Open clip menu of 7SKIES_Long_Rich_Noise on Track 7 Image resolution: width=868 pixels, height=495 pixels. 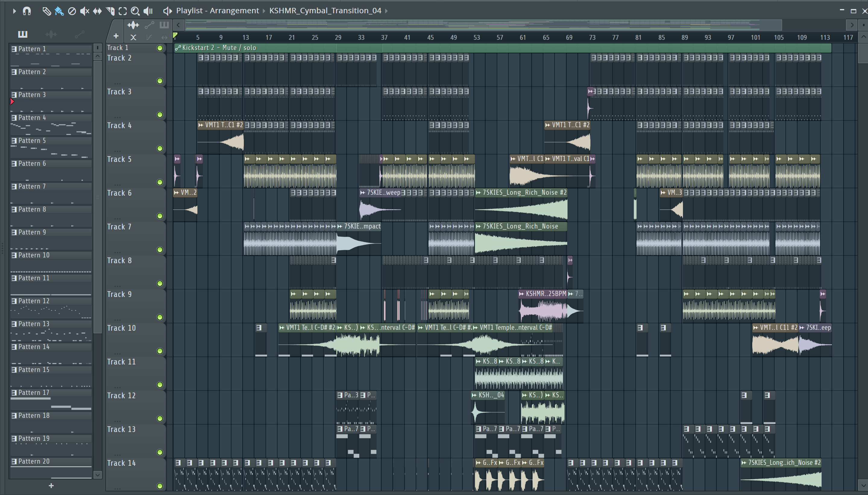click(x=479, y=226)
